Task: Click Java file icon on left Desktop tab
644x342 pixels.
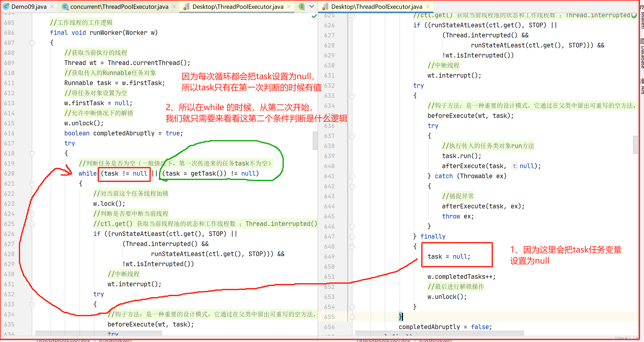Action: pos(187,7)
